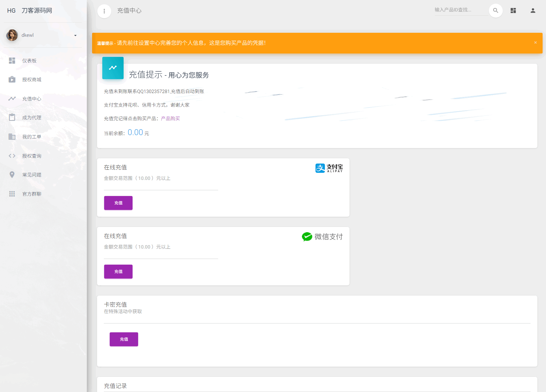Click the user profile icon top right
The height and width of the screenshot is (392, 546).
tap(533, 10)
